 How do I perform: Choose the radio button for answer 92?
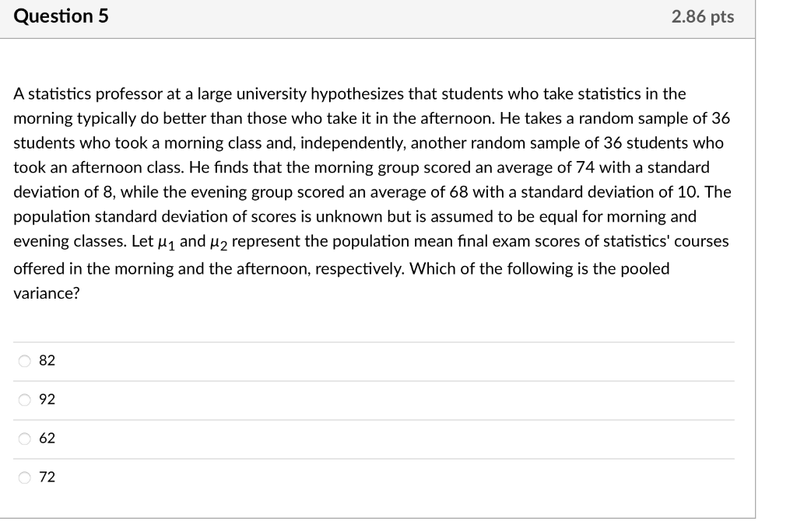coord(25,400)
